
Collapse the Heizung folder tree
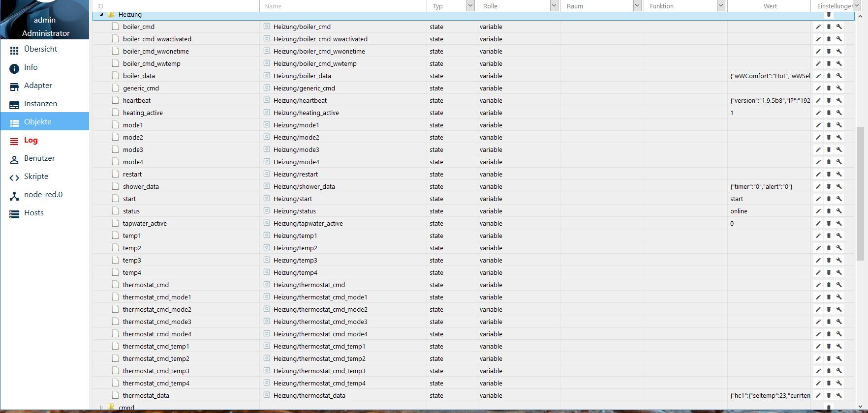101,15
